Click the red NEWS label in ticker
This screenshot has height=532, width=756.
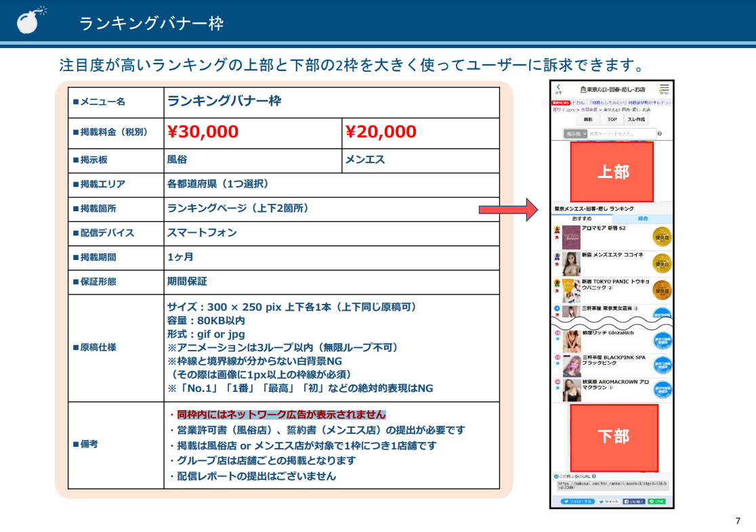click(561, 103)
